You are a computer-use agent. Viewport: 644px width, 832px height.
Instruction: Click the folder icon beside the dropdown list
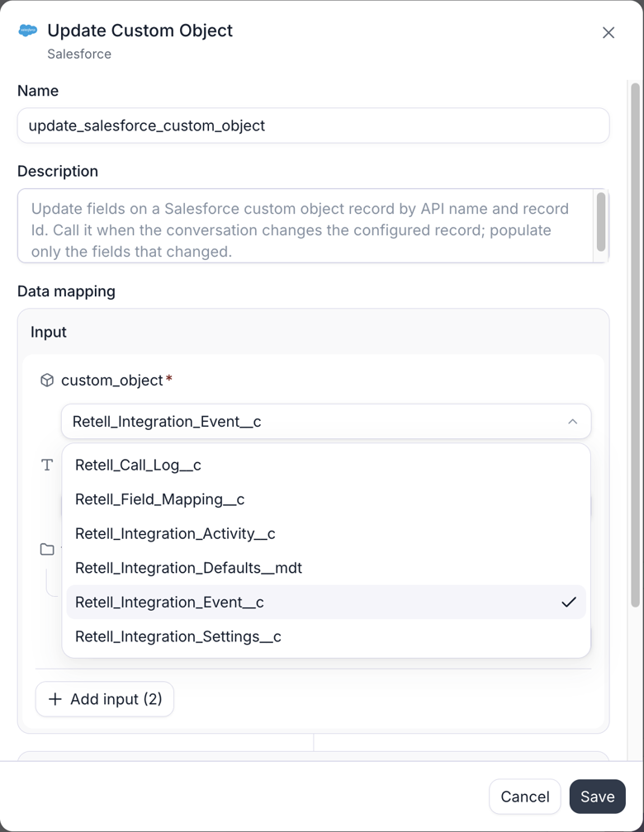point(47,549)
